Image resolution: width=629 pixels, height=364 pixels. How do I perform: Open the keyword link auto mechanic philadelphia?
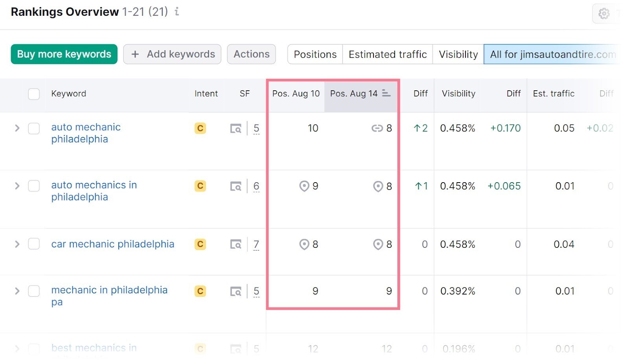pos(86,133)
